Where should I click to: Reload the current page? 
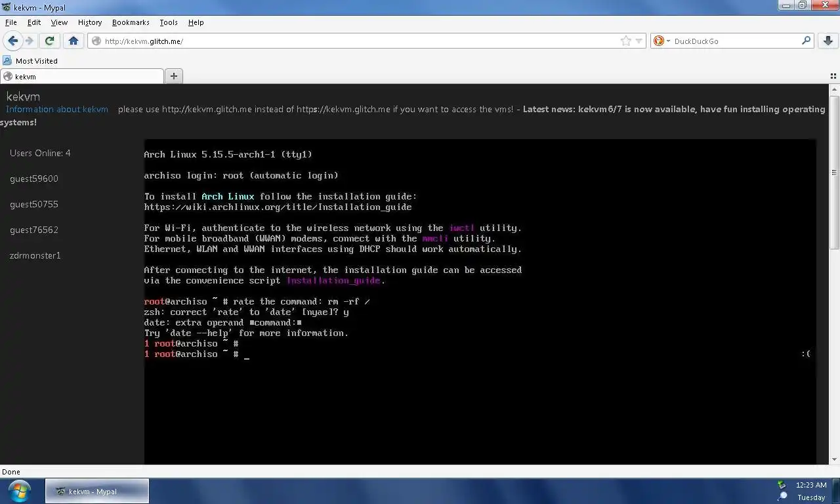coord(49,41)
